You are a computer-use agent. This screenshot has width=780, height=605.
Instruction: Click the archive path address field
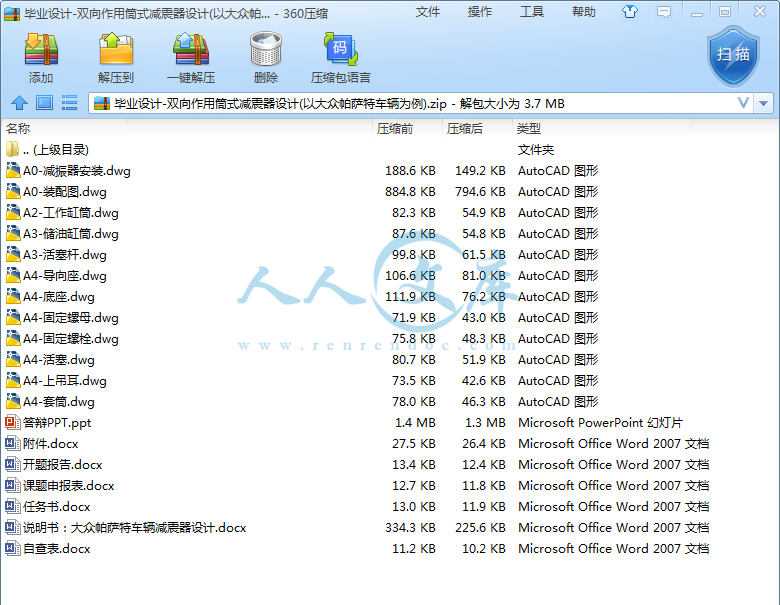[x=418, y=103]
